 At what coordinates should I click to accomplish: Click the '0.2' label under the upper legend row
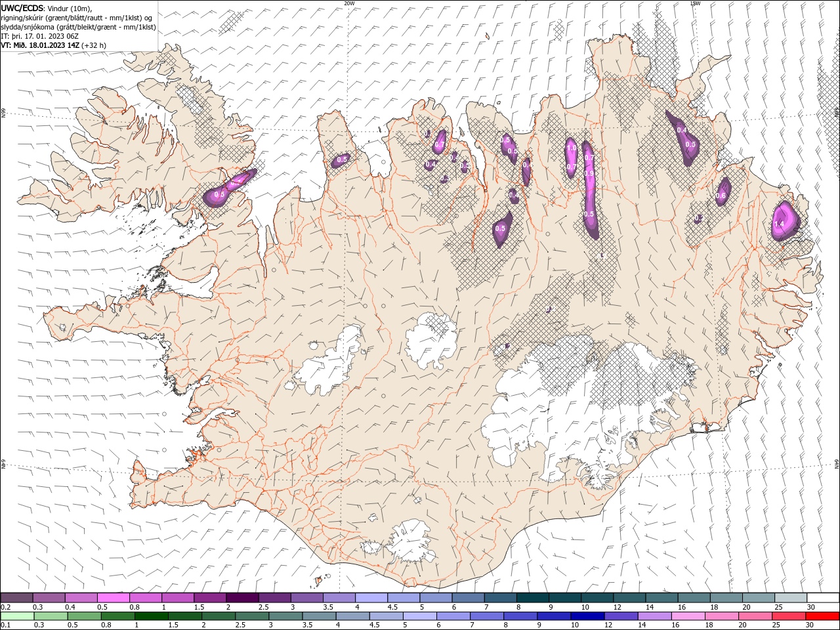click(x=5, y=607)
